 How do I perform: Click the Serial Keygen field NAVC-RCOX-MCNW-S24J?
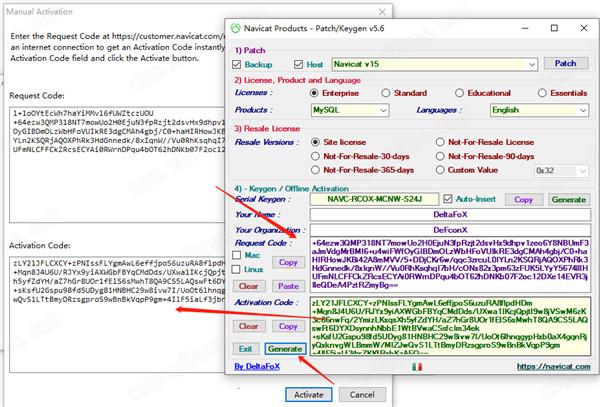pos(374,199)
